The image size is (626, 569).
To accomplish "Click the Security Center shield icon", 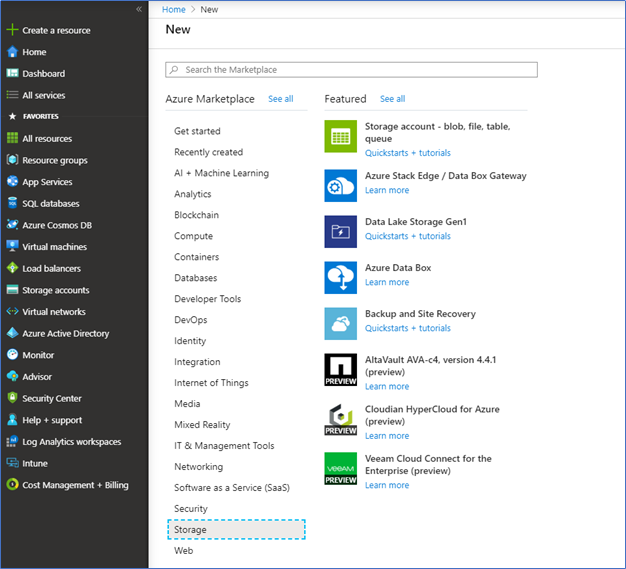I will 12,398.
